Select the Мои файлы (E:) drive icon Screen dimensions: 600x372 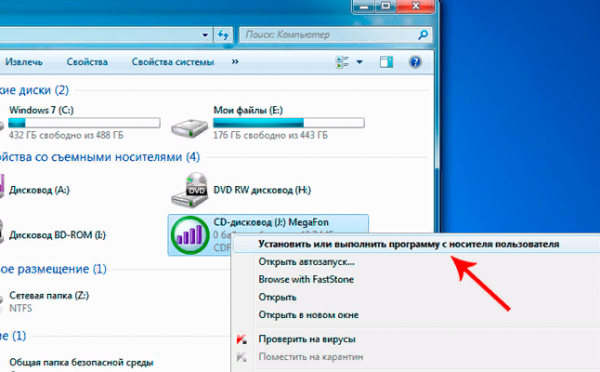[x=190, y=128]
